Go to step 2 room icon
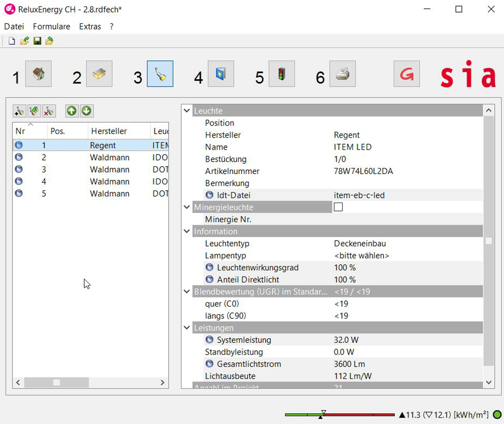Image resolution: width=504 pixels, height=424 pixels. click(x=99, y=74)
